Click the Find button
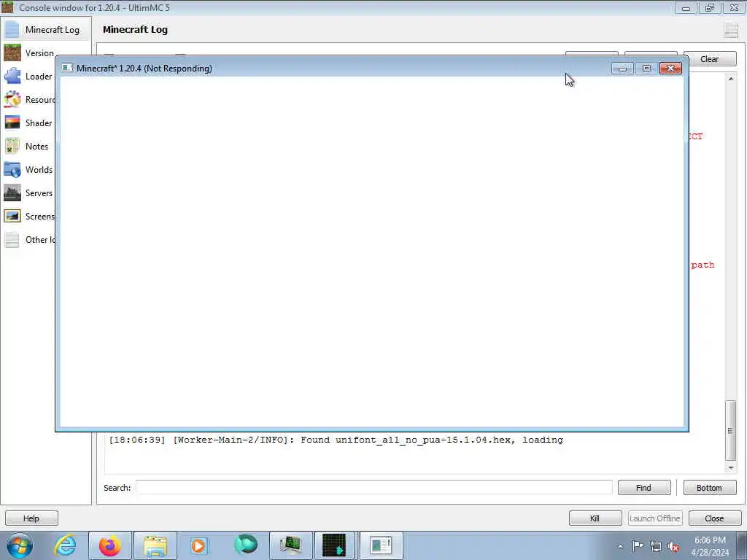The width and height of the screenshot is (747, 560). 643,488
